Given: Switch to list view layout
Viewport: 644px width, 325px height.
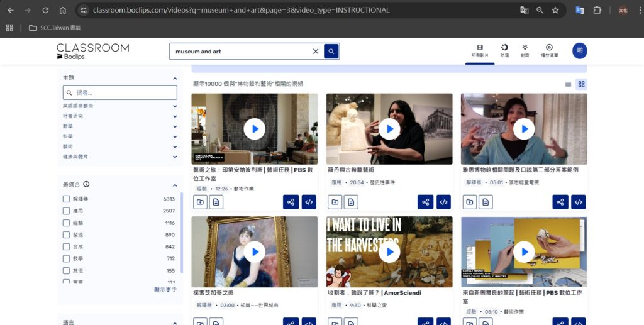Looking at the screenshot, I should tap(569, 84).
